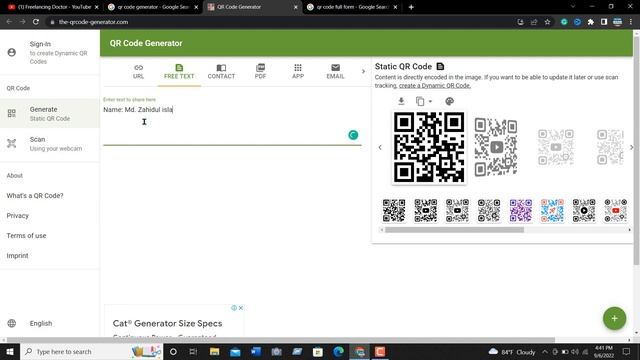Select the FREE TEXT tab
This screenshot has height=360, width=640.
pos(179,71)
